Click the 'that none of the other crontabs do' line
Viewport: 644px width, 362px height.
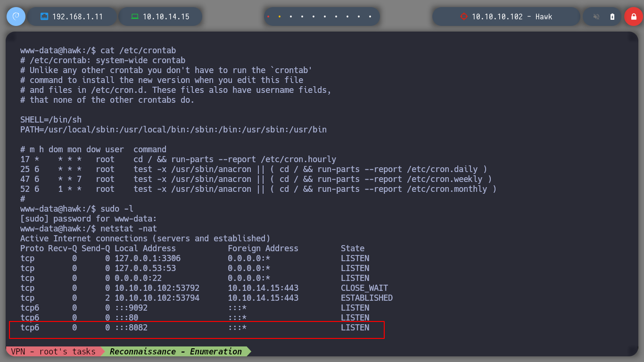click(107, 100)
